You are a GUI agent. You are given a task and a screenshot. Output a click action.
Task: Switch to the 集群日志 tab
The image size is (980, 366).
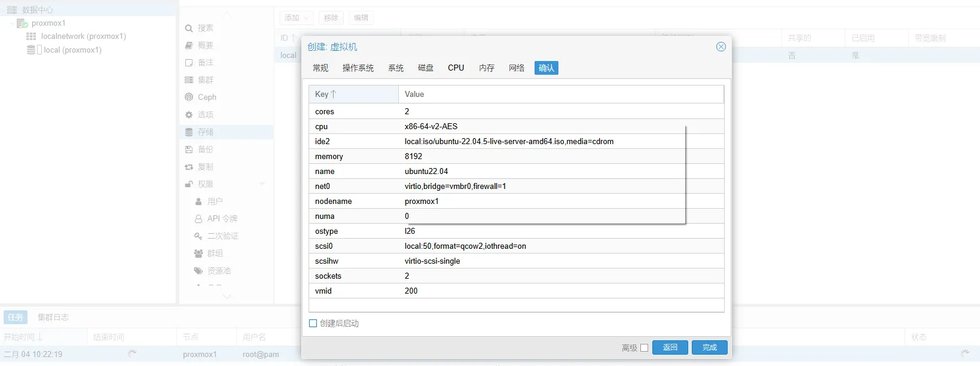point(53,318)
